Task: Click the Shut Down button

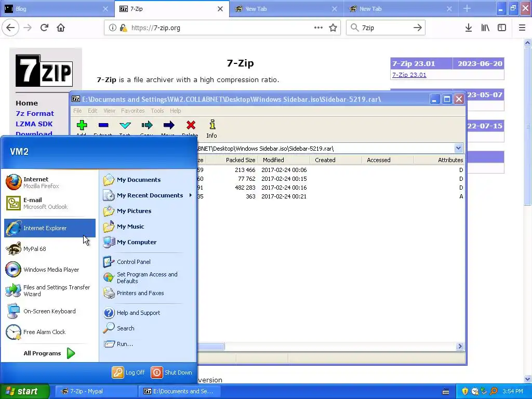Action: point(171,373)
